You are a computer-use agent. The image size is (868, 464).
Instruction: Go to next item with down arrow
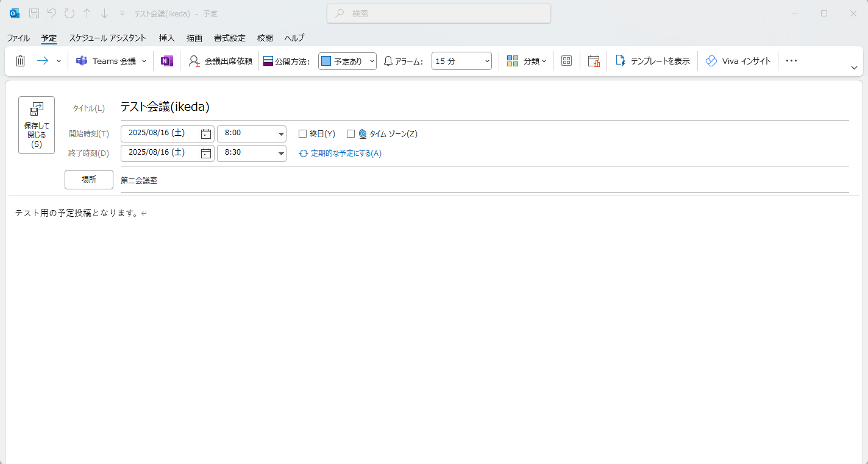click(104, 13)
